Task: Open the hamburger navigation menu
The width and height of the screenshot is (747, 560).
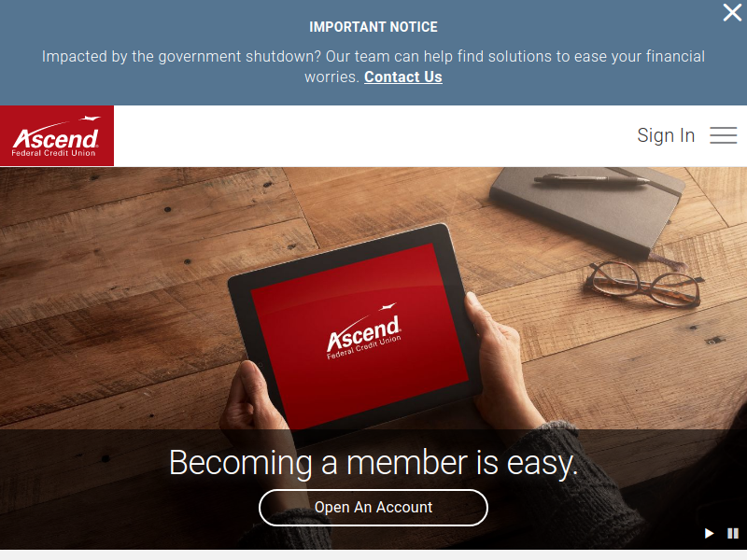Action: 723,135
